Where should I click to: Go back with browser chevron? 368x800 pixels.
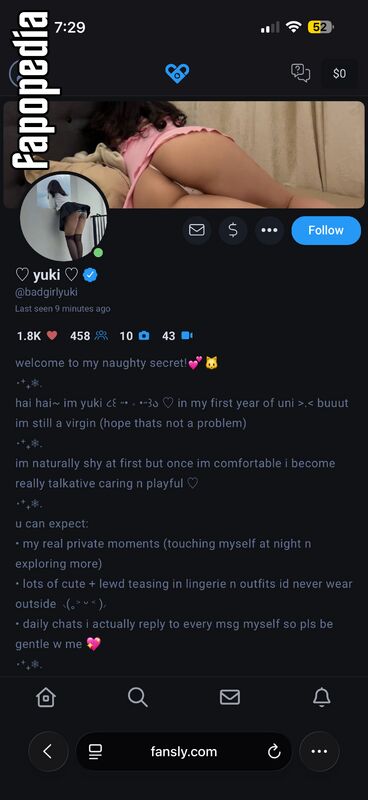point(48,751)
